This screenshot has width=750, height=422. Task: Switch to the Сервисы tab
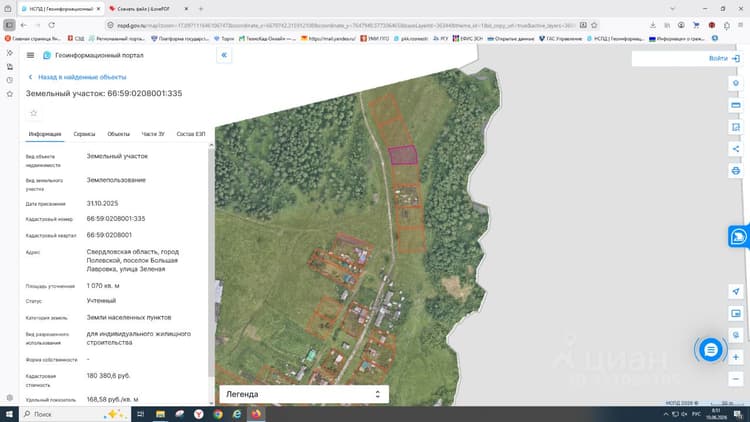click(84, 134)
